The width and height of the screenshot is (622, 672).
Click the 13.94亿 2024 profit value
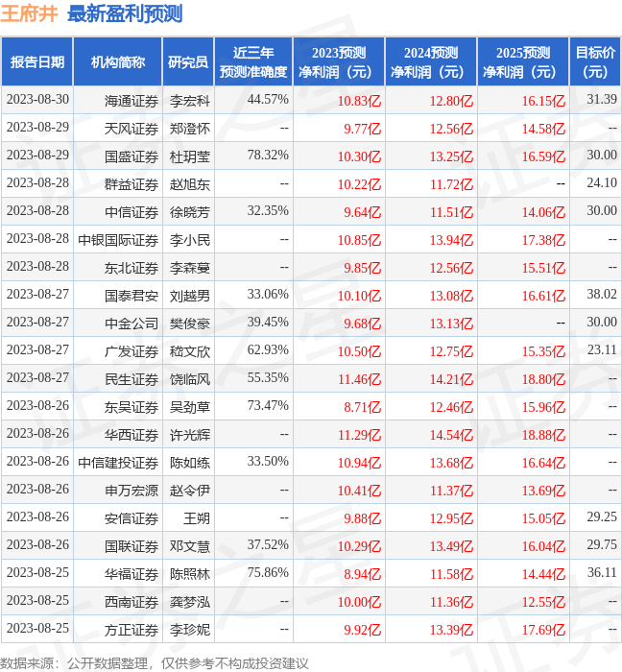[x=451, y=240]
